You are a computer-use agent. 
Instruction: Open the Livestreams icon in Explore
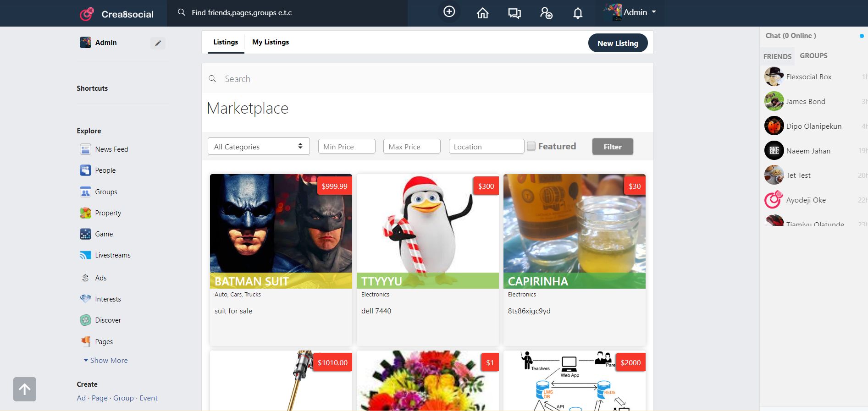85,255
